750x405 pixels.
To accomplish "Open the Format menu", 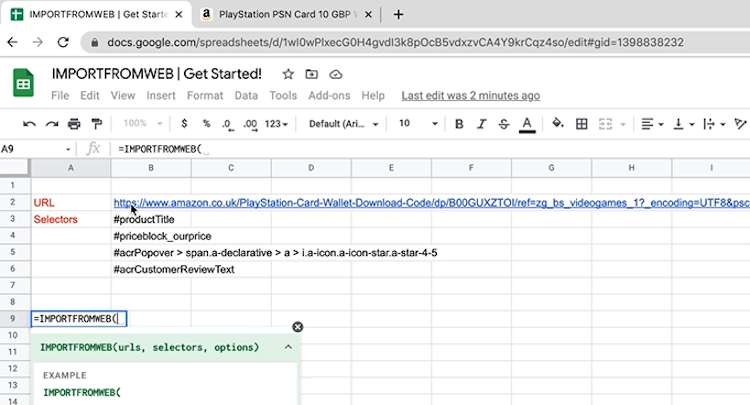I will [x=205, y=96].
